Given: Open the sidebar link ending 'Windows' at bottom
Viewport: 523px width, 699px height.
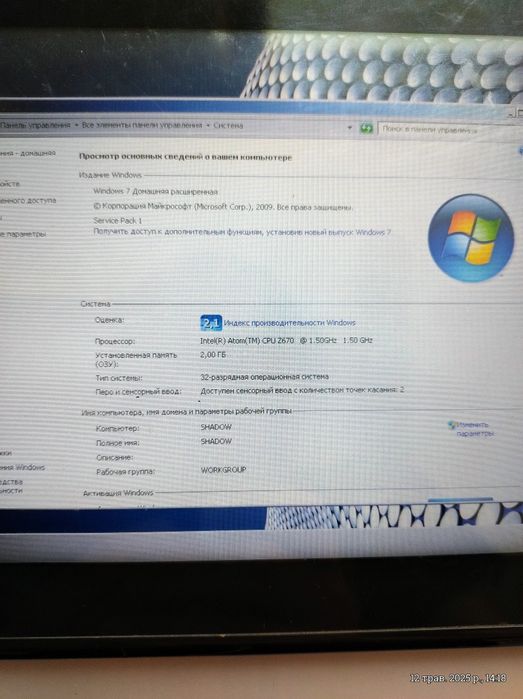Looking at the screenshot, I should click(22, 467).
